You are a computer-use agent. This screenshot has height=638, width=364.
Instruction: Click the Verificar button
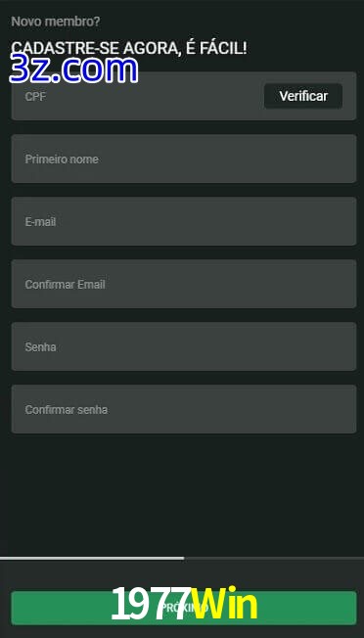click(x=303, y=96)
